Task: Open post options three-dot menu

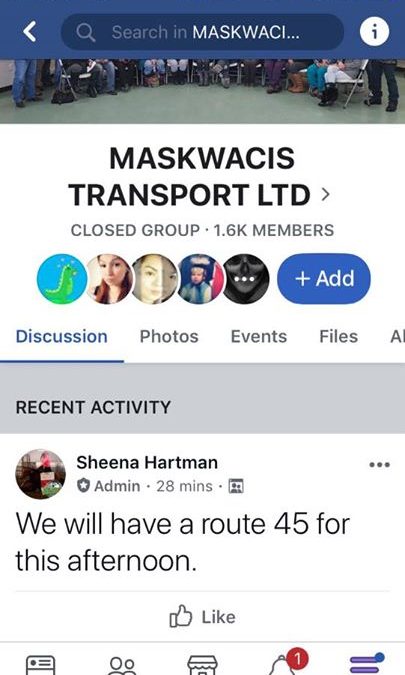Action: pyautogui.click(x=380, y=465)
